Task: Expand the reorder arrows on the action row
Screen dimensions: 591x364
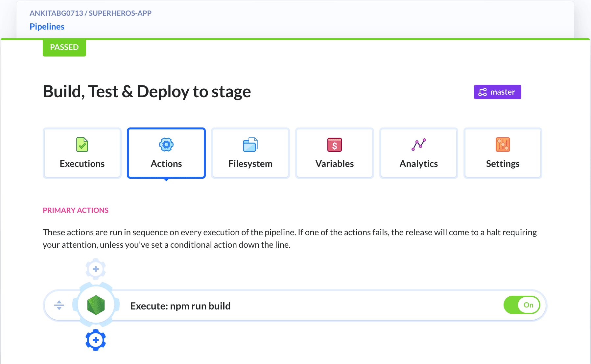Action: coord(59,305)
